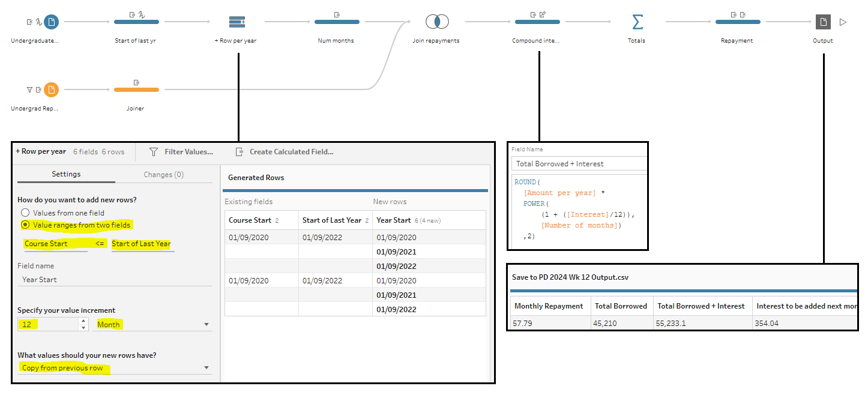Select the Compound interest clean step
Image resolution: width=868 pixels, height=395 pixels.
tap(537, 22)
